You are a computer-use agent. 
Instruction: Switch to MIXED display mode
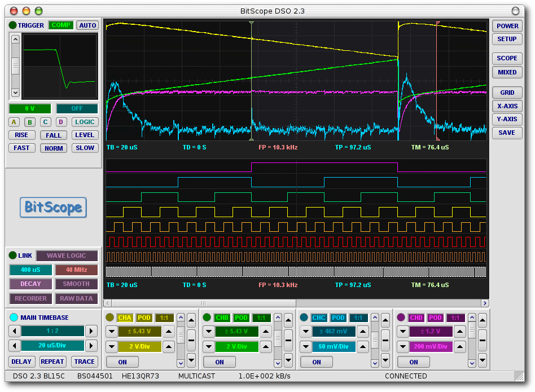(506, 72)
